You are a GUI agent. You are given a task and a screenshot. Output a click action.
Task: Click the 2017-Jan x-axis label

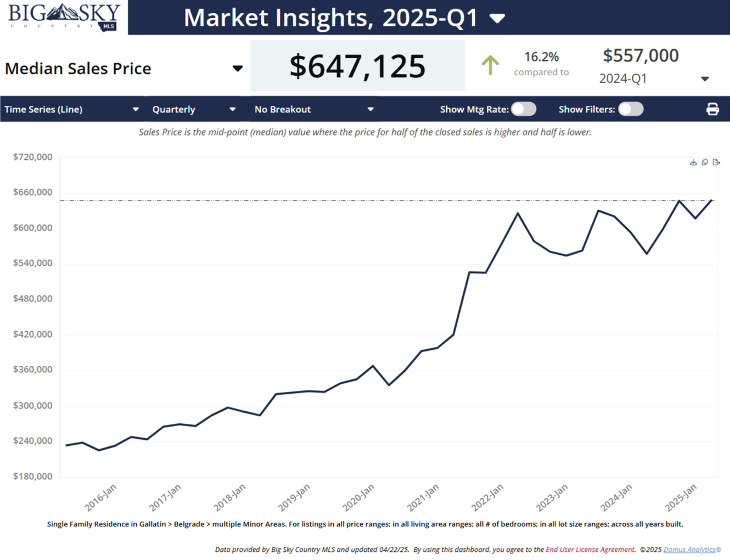165,497
